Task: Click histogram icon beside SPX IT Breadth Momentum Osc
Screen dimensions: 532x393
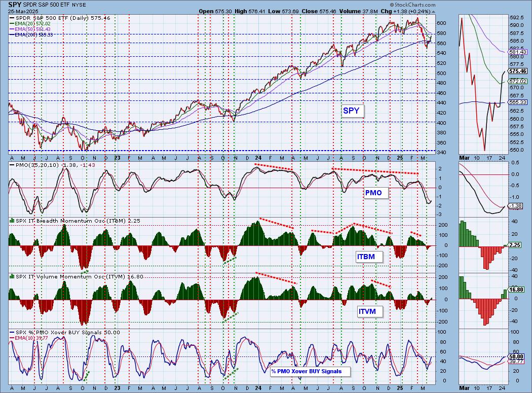Action: 12,221
